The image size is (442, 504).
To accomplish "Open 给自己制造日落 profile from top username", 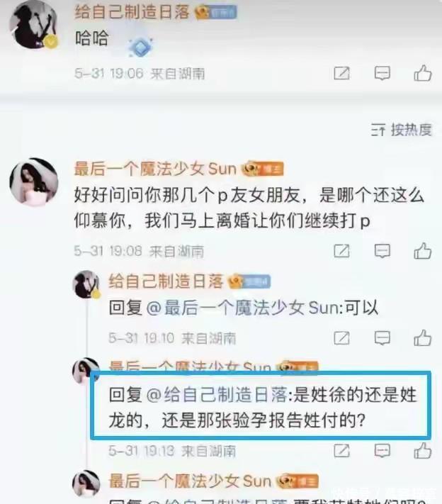I will [132, 12].
